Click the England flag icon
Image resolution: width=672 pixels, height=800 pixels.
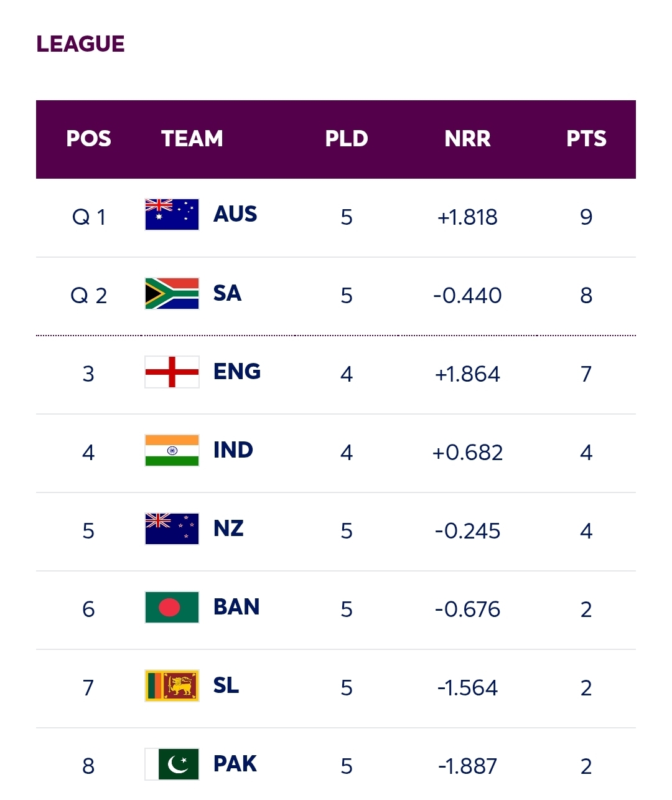tap(172, 372)
